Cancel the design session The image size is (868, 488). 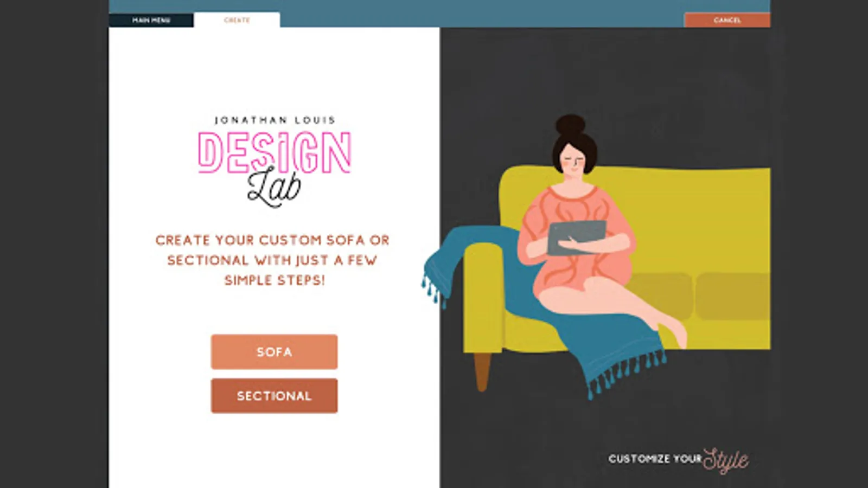727,20
